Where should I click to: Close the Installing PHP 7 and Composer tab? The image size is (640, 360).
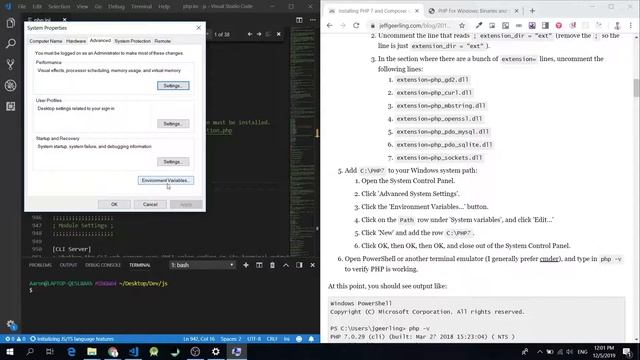416,11
